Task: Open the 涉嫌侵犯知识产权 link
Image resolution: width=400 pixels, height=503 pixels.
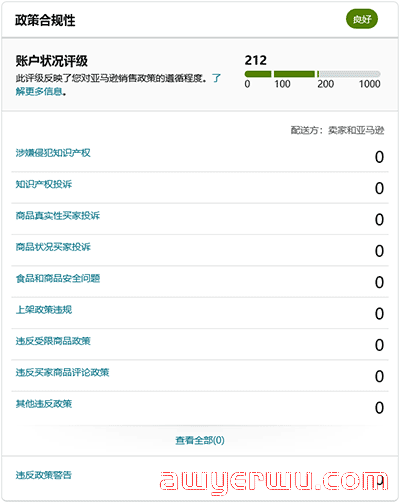Action: pos(53,153)
